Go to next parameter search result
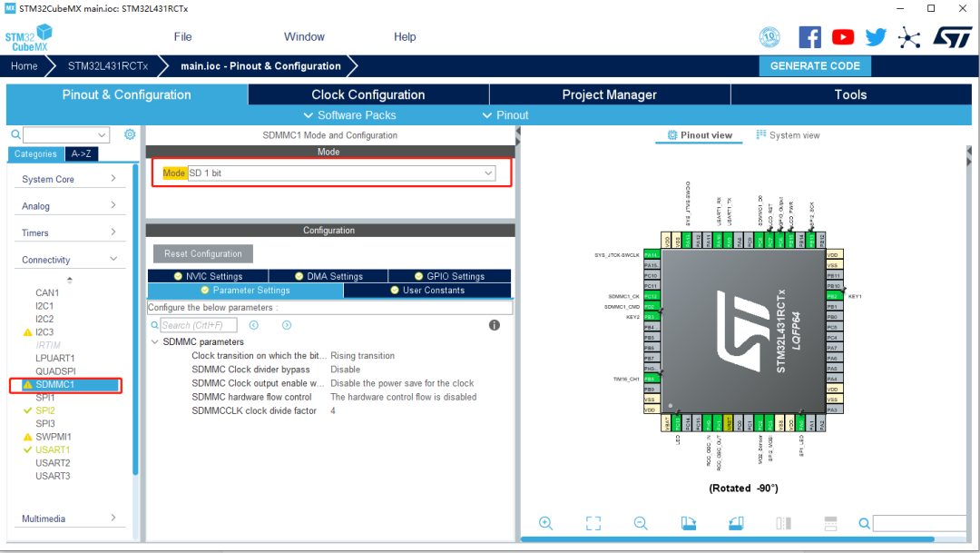Viewport: 980px width, 553px height. pos(286,325)
